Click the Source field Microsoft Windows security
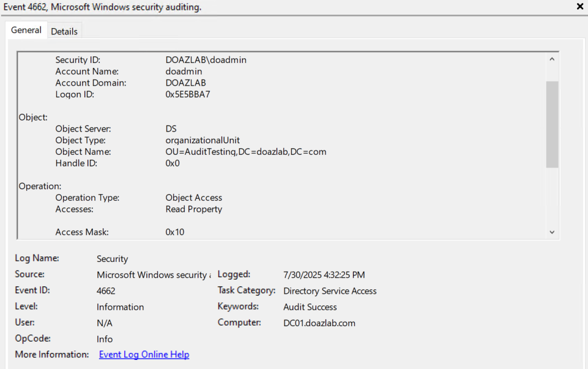This screenshot has width=588, height=369. click(x=153, y=275)
